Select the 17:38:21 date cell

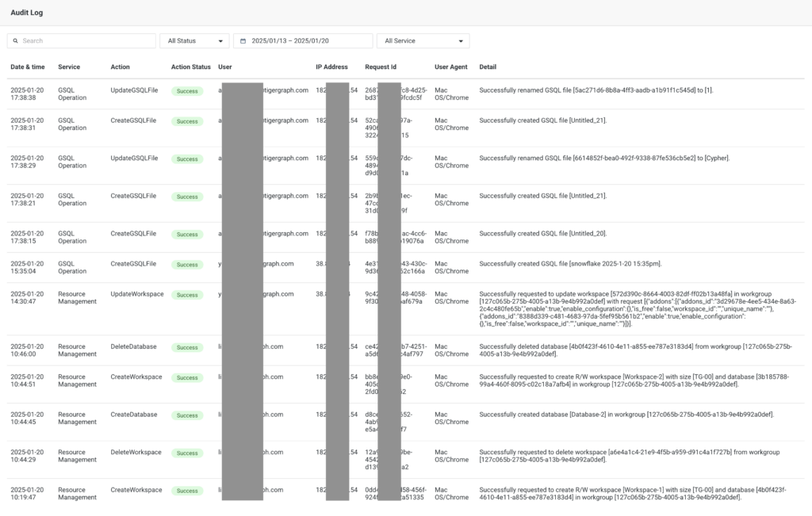coord(27,200)
